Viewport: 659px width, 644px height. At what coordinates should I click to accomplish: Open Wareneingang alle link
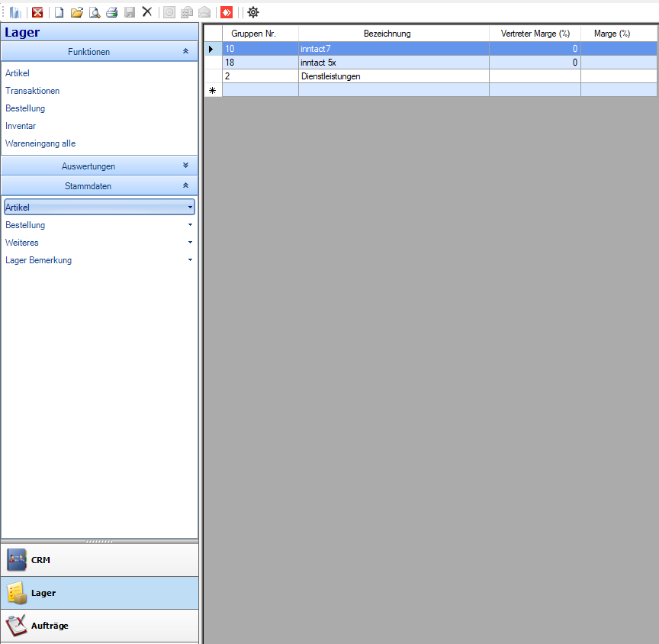pyautogui.click(x=40, y=143)
